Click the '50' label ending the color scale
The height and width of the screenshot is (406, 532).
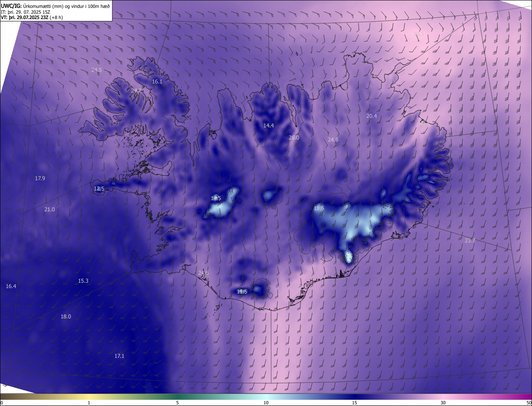529,403
